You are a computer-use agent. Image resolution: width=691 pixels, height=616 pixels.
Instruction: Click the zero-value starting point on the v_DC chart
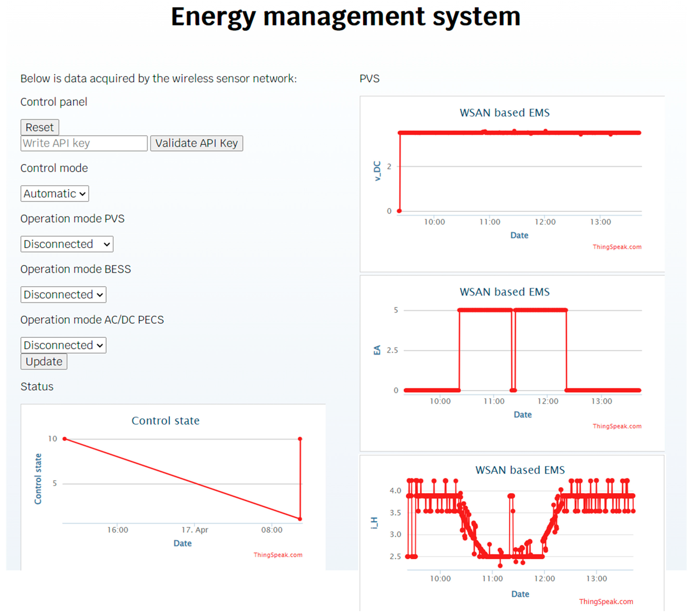click(x=399, y=211)
